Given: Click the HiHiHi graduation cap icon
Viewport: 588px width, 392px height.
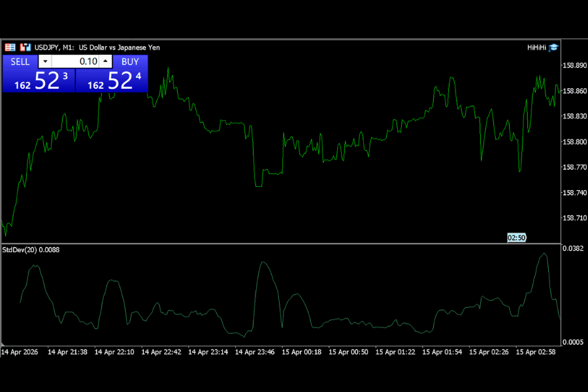Looking at the screenshot, I should 553,47.
